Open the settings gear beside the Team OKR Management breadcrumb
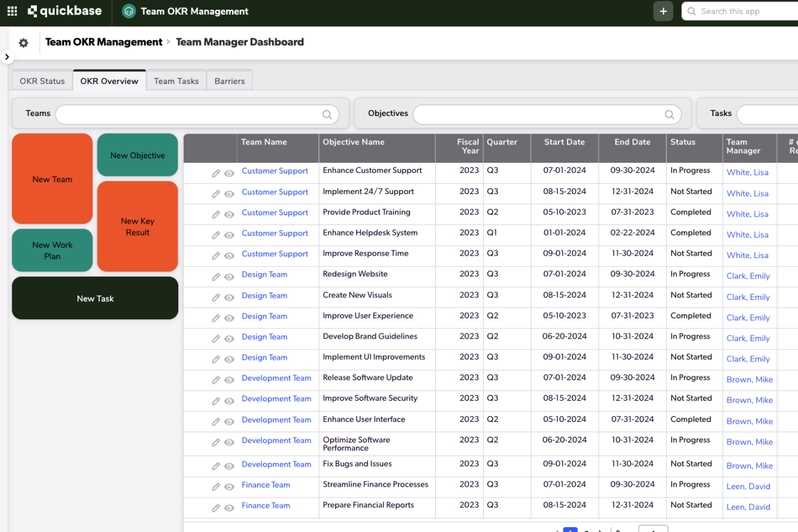The image size is (798, 532). coord(24,43)
